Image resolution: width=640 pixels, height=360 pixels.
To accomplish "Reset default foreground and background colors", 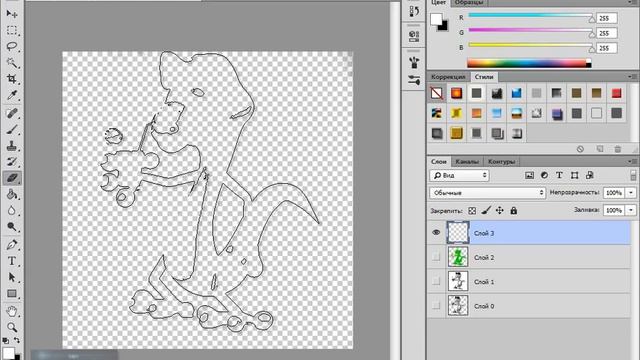I will [x=5, y=340].
